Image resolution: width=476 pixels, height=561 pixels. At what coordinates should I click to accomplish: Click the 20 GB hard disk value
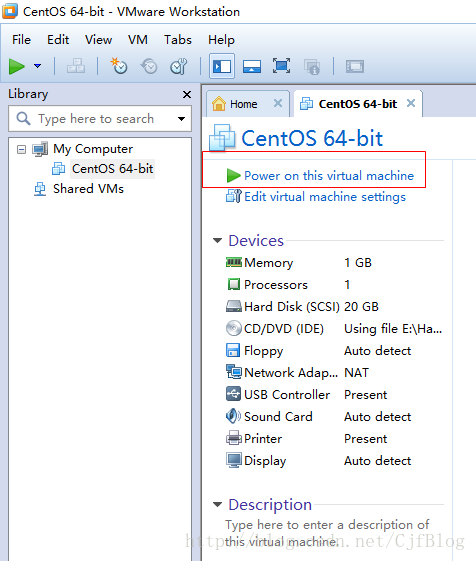[x=361, y=307]
